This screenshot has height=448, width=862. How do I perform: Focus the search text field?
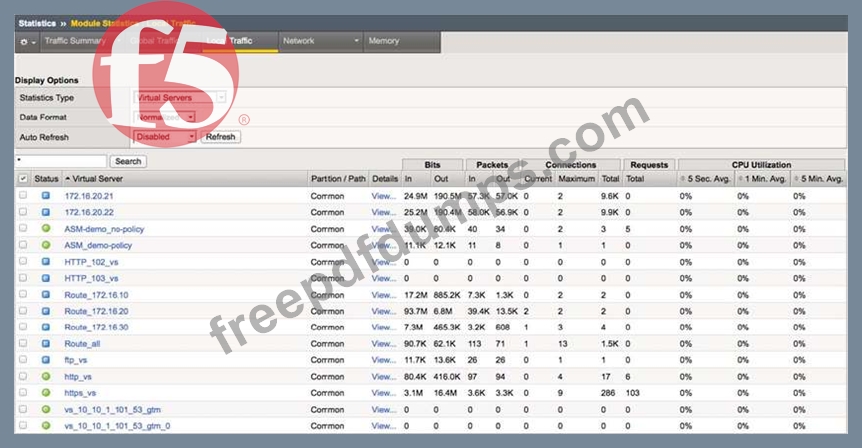click(60, 161)
